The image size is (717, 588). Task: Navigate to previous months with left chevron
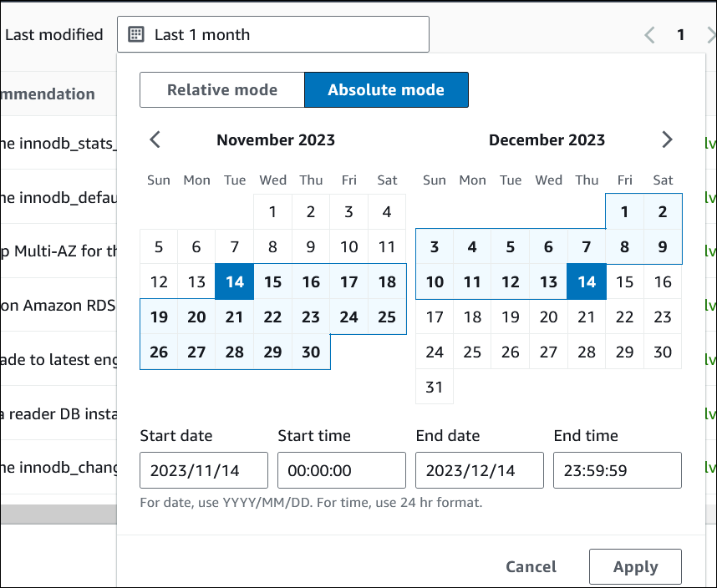pyautogui.click(x=155, y=139)
